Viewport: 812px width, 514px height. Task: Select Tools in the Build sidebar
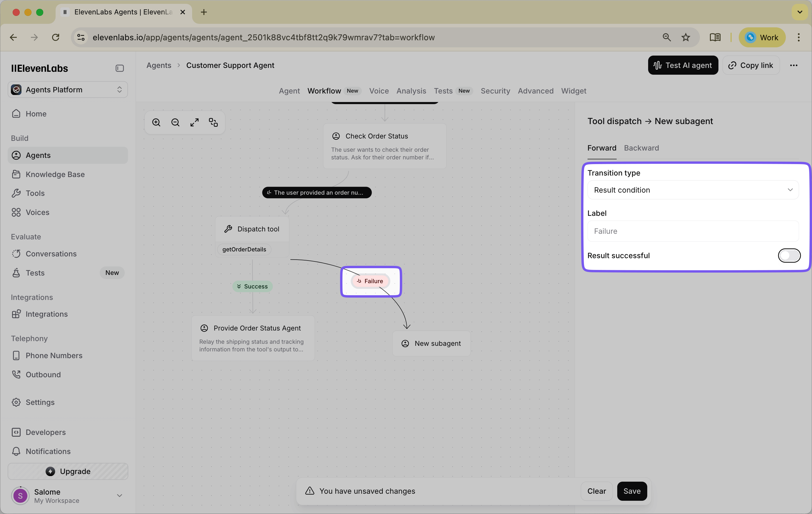(35, 193)
